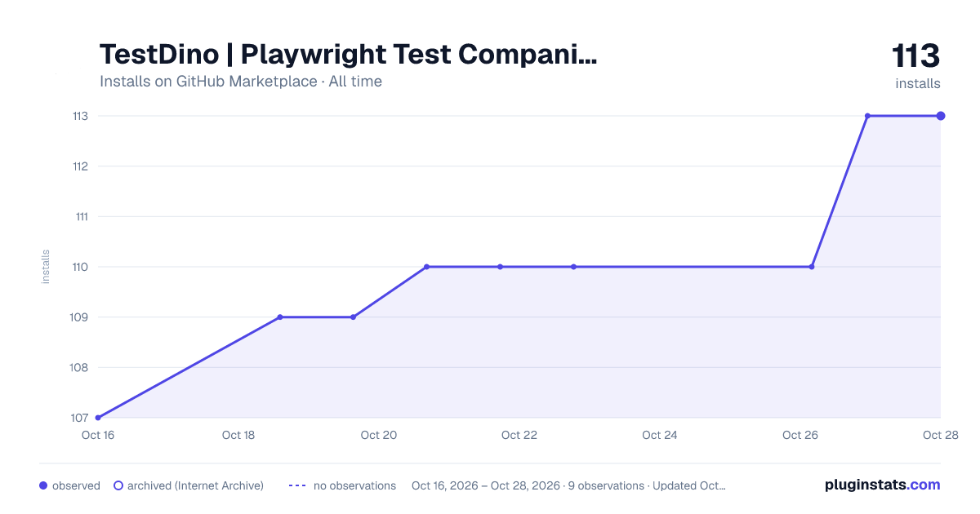Click the vertical 'installs' y-axis title
Screen dimensions: 980x514
coord(46,267)
